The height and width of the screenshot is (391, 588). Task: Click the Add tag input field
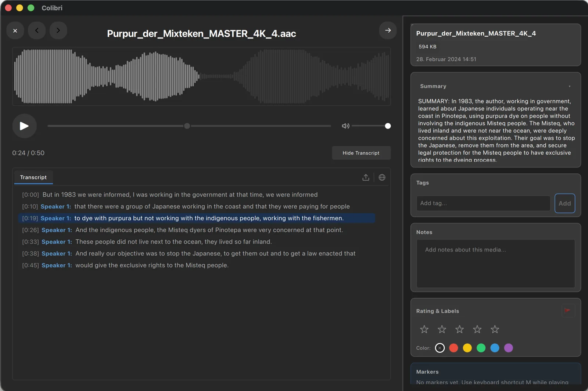[483, 203]
